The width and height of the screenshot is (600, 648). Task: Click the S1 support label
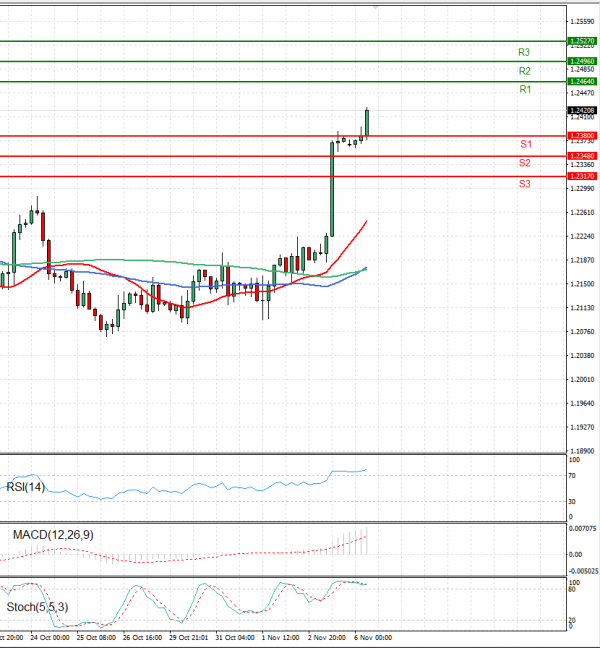coord(526,144)
